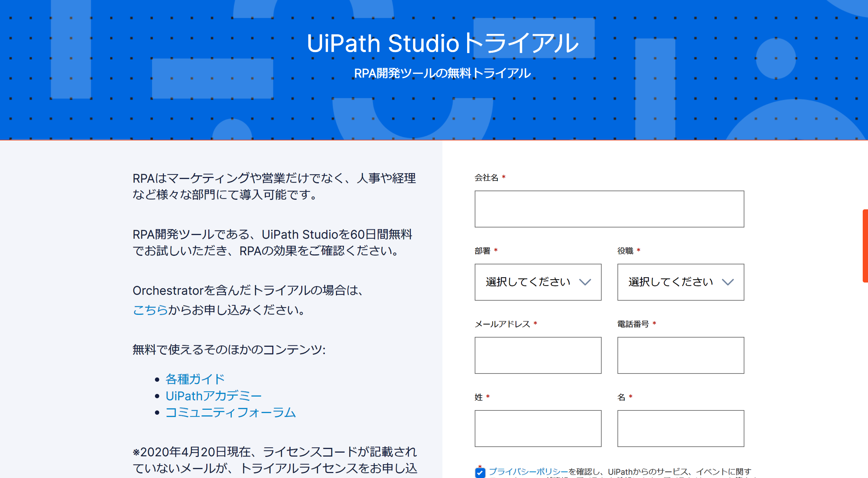The width and height of the screenshot is (868, 478).
Task: Open the 部署 department dropdown
Action: pos(537,282)
